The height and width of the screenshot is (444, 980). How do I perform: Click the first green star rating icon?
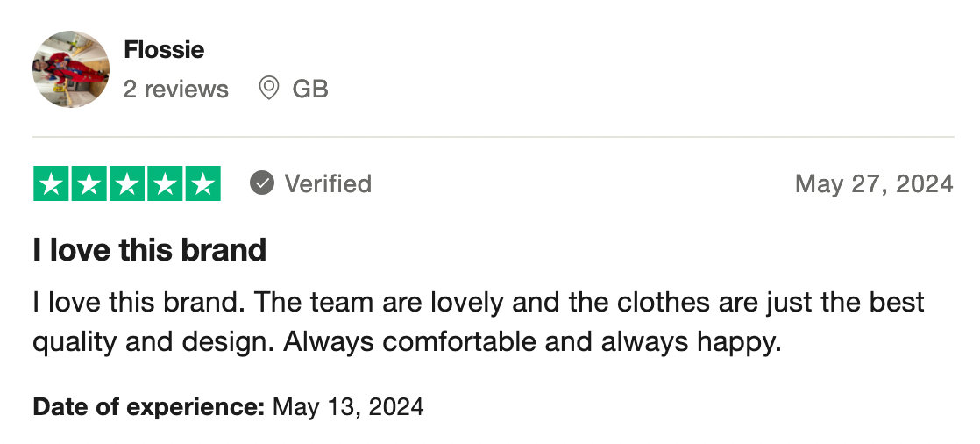[52, 183]
